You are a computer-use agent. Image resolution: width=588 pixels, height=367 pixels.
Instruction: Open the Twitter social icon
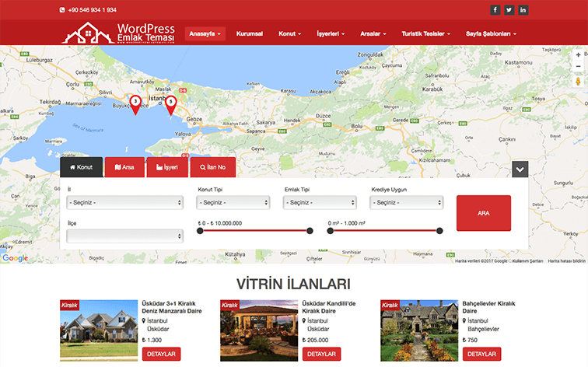tap(509, 10)
